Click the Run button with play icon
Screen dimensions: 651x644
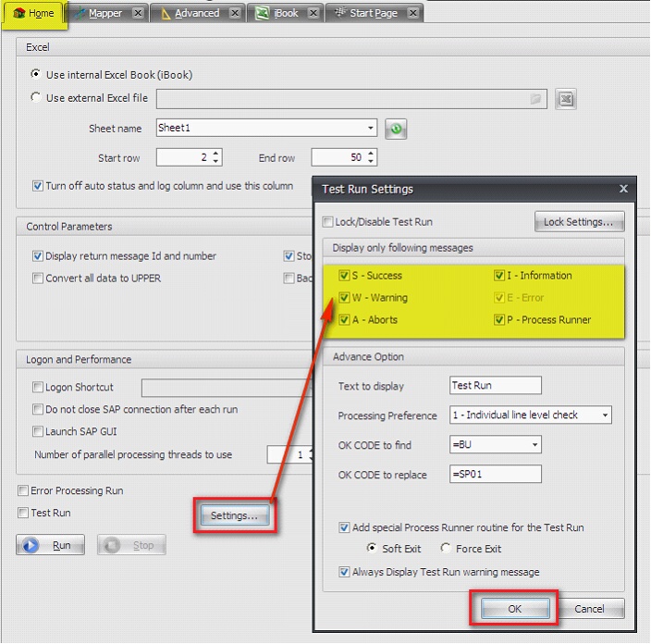pos(50,545)
